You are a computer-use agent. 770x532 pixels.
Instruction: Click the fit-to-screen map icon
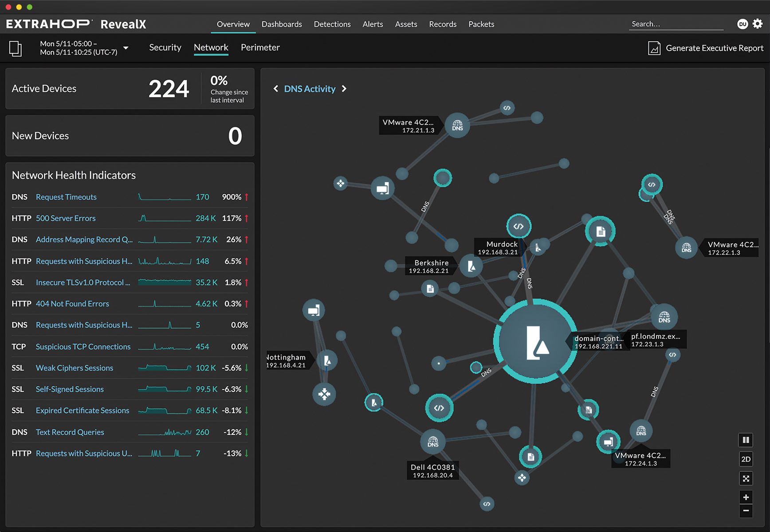[746, 478]
